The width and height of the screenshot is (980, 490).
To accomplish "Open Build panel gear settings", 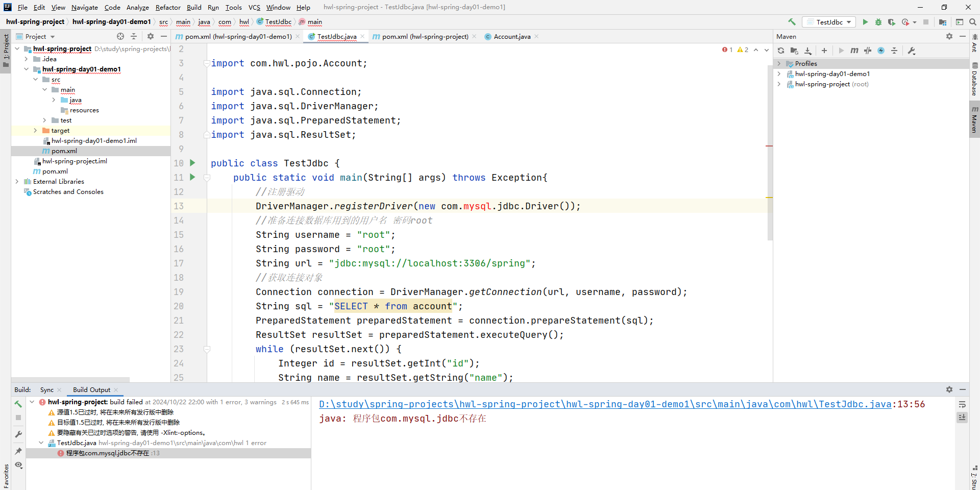I will click(949, 389).
